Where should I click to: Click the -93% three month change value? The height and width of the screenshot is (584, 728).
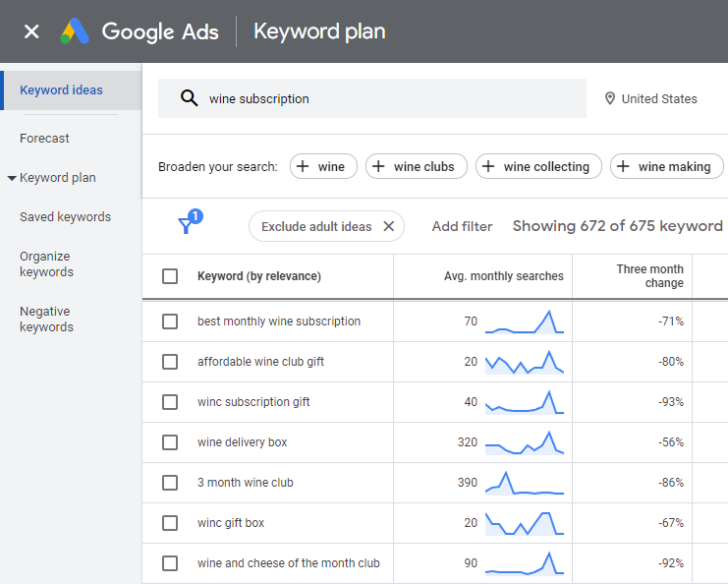coord(671,402)
